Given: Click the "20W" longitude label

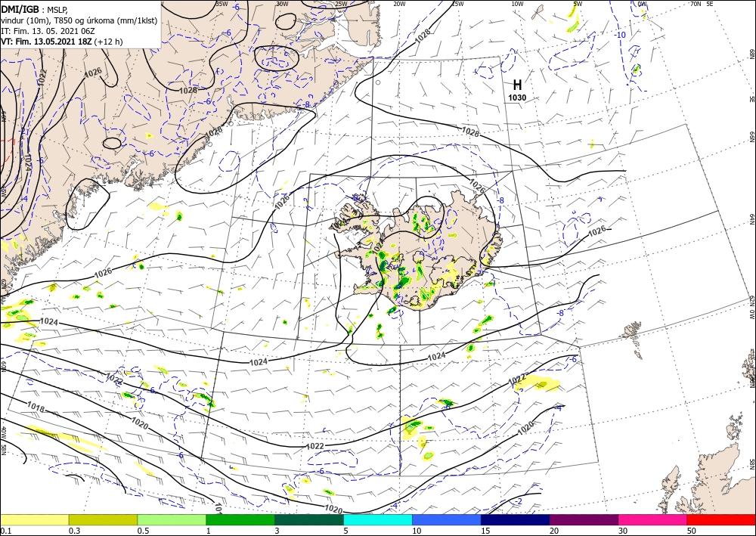Looking at the screenshot, I should tap(399, 4).
